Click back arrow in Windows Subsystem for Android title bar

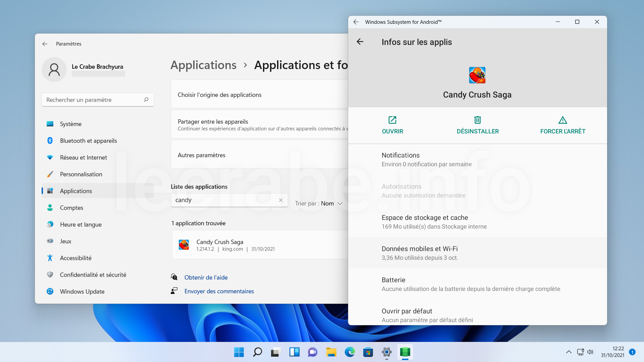coord(356,22)
